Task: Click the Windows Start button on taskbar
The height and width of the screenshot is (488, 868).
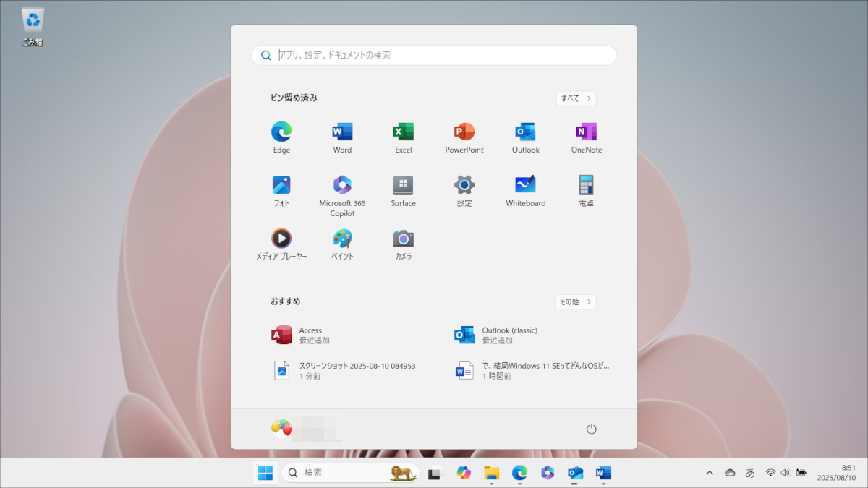Action: (265, 473)
